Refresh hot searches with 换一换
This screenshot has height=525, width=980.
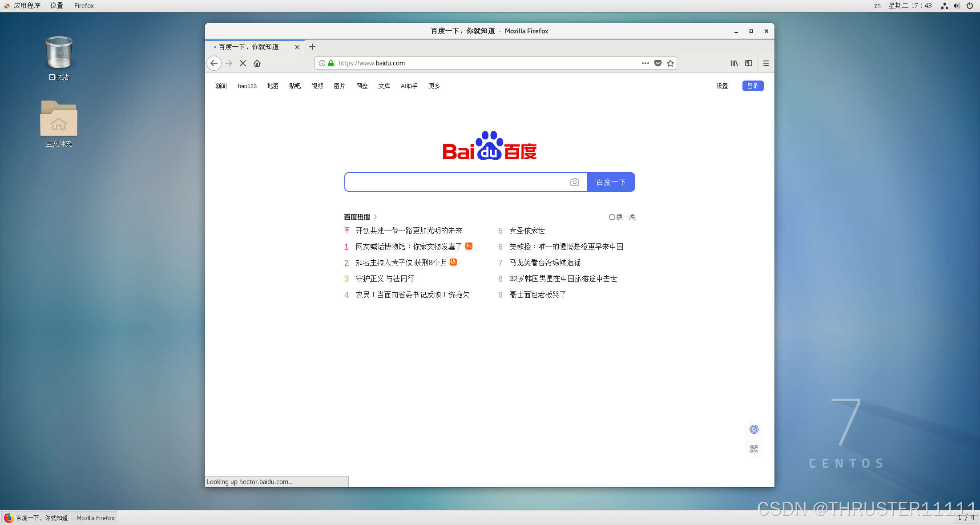[x=622, y=217]
